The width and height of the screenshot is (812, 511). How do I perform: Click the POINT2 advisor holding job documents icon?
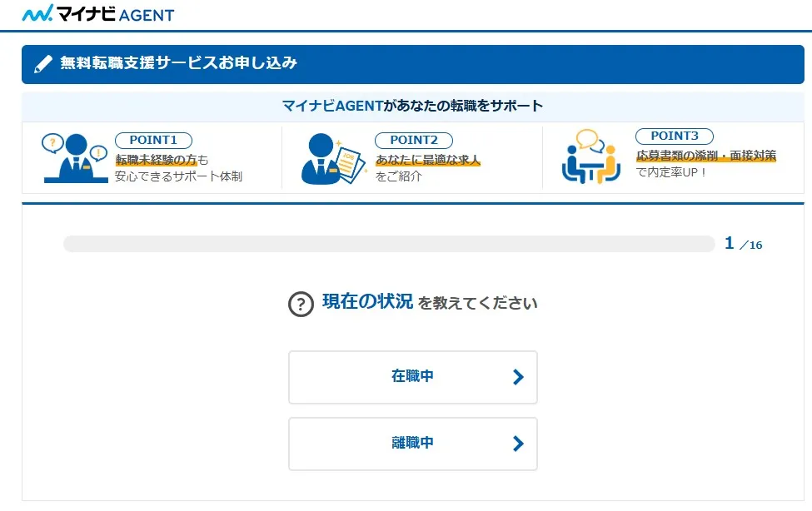tap(333, 159)
